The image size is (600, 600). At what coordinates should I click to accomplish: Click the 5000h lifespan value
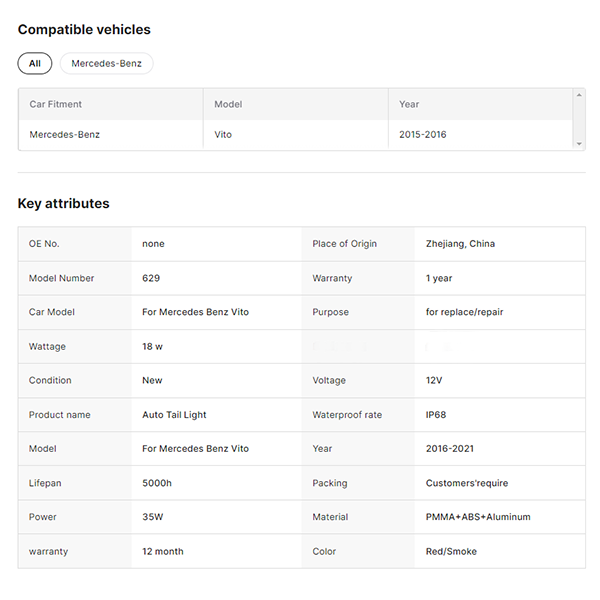(157, 483)
